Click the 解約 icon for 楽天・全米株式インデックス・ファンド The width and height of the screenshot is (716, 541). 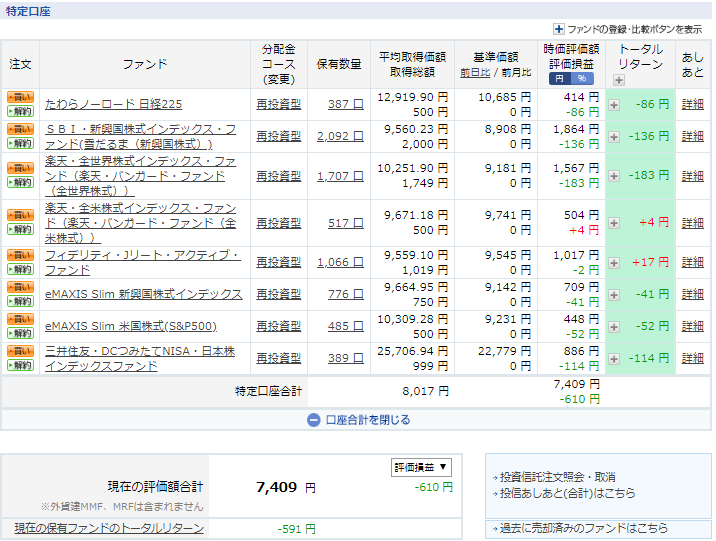click(x=20, y=230)
